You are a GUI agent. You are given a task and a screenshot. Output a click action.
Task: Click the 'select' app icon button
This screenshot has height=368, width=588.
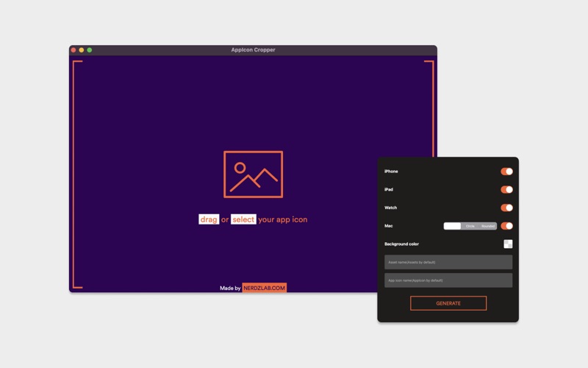[243, 219]
